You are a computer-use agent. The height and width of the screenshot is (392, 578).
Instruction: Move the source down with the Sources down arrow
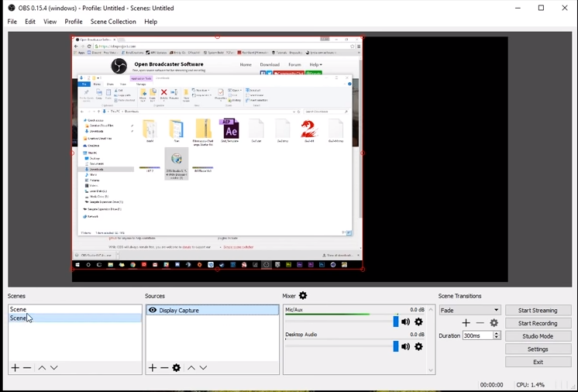point(203,368)
